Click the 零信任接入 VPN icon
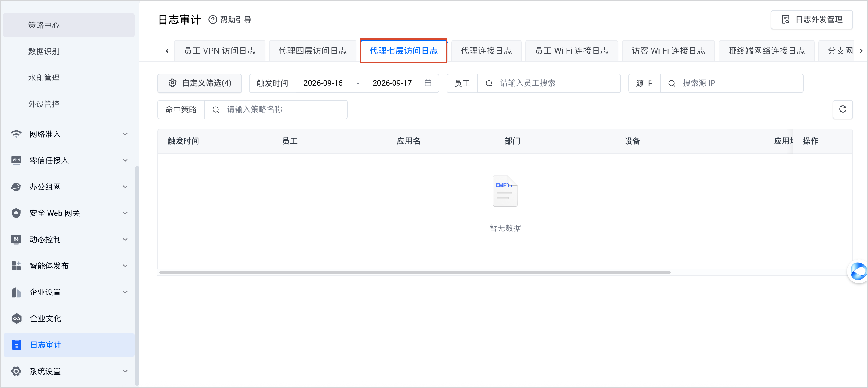 [x=16, y=160]
